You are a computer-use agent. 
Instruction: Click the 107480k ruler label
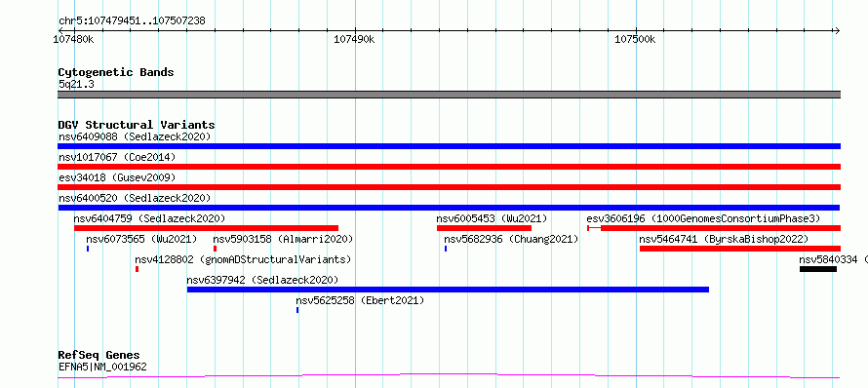73,39
